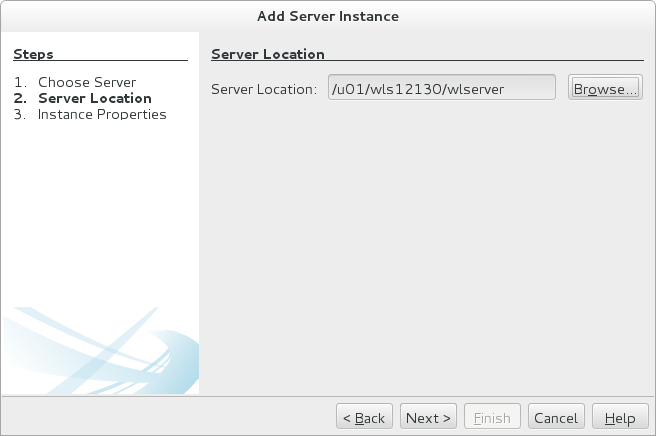This screenshot has width=656, height=436.
Task: Click the empty gray wizard content area
Action: pos(420,250)
